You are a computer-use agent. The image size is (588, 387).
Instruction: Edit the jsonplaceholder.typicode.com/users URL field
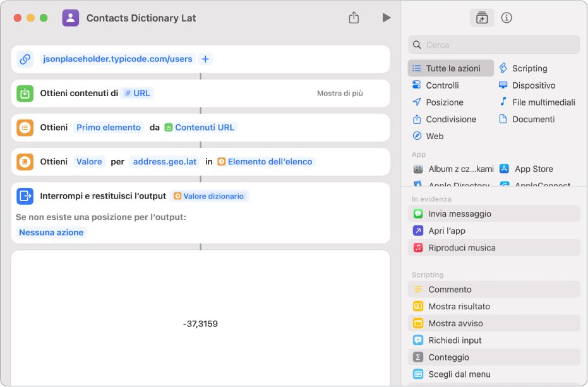117,59
